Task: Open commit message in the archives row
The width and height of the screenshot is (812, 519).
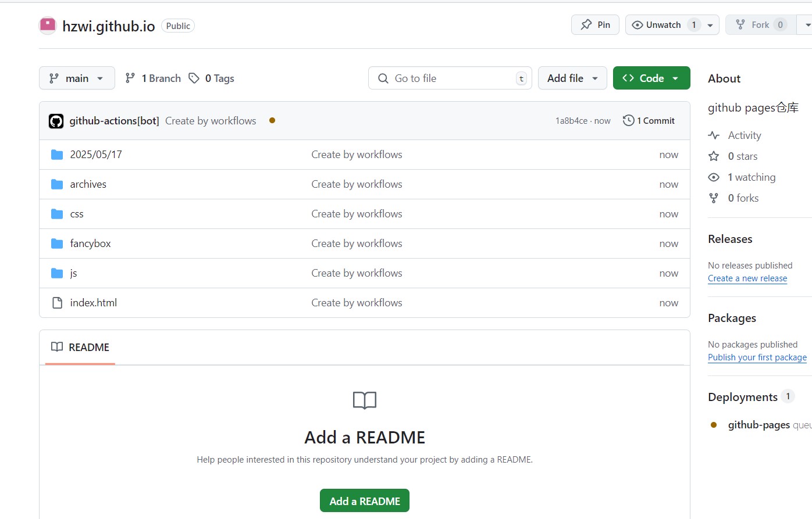Action: (357, 184)
